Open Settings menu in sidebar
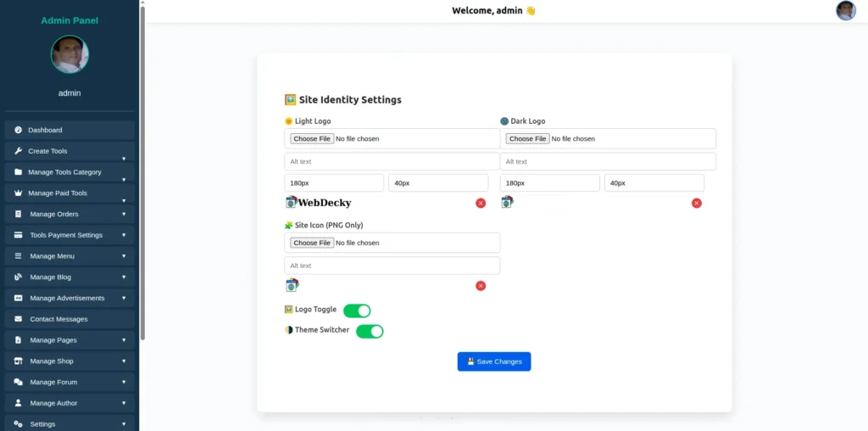868x431 pixels. click(x=70, y=423)
